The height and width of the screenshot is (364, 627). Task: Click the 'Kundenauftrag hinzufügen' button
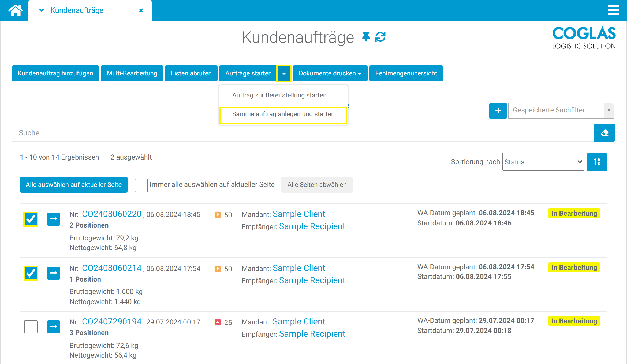point(55,73)
